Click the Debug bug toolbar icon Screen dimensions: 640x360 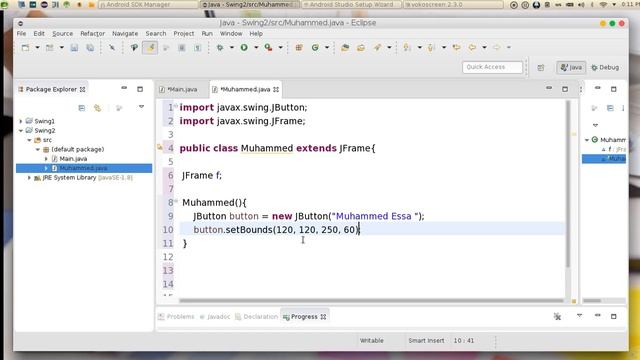click(220, 48)
